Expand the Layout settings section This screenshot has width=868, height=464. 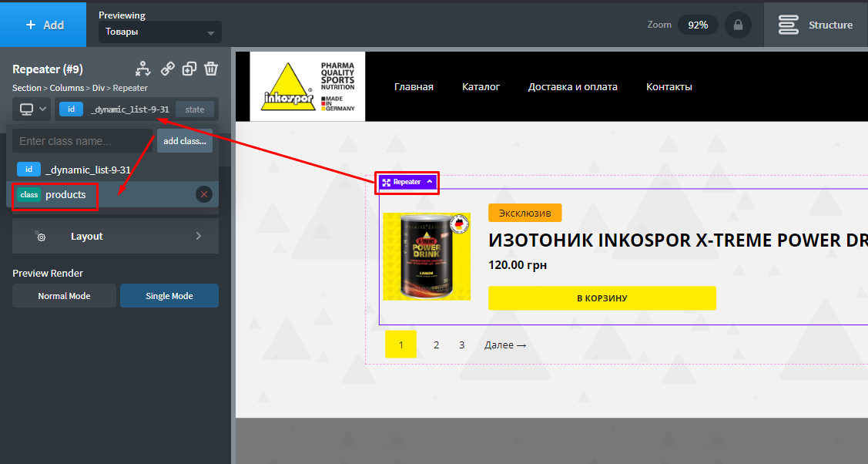coord(116,236)
